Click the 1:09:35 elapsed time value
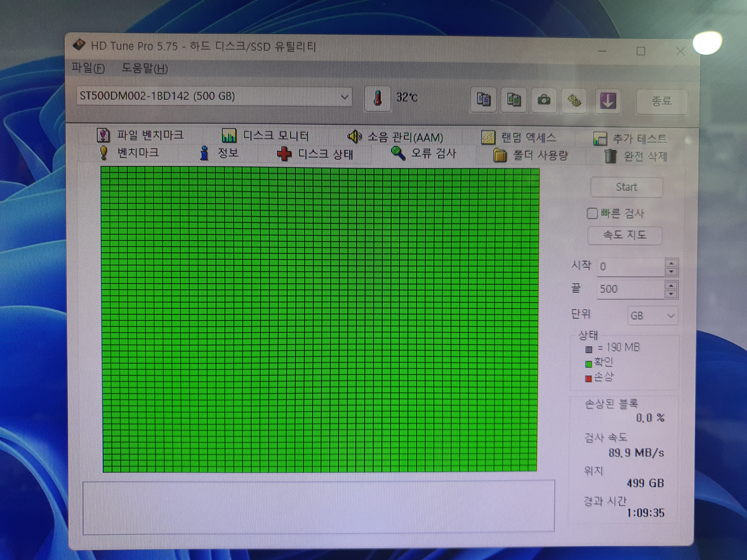The width and height of the screenshot is (747, 560). point(645,513)
